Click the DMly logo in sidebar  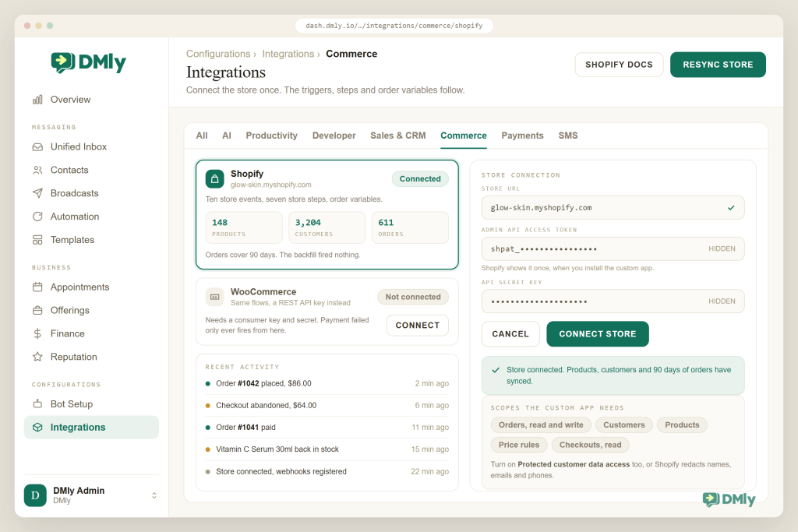89,62
